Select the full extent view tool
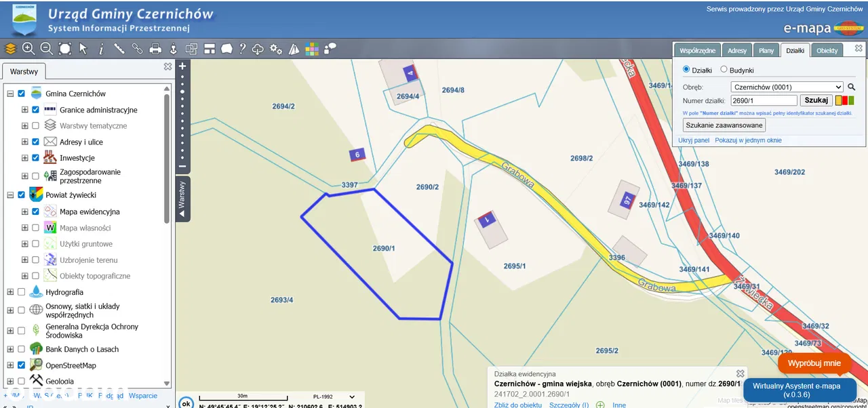Screen dimensions: 868x408 click(65, 48)
